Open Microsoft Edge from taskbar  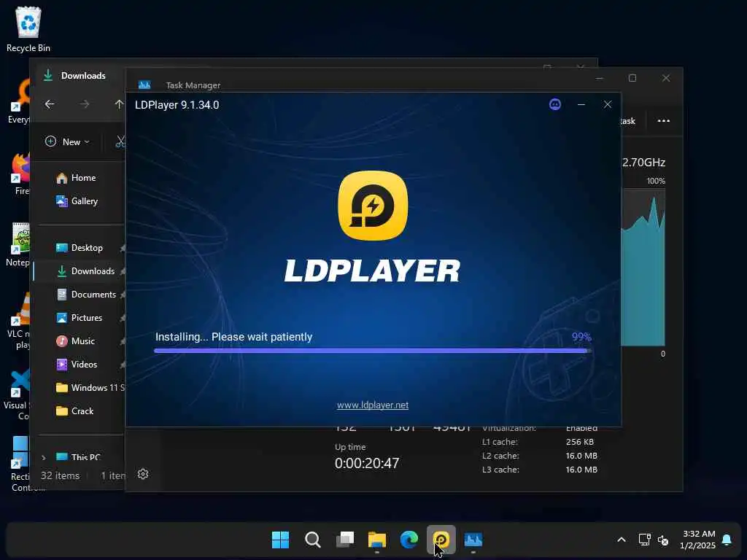click(x=409, y=540)
